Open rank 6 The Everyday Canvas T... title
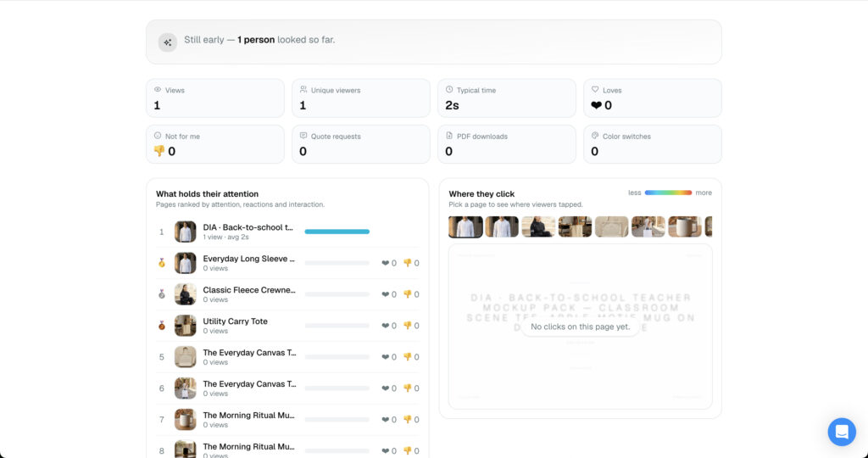Screen dimensions: 868x458 pyautogui.click(x=249, y=384)
